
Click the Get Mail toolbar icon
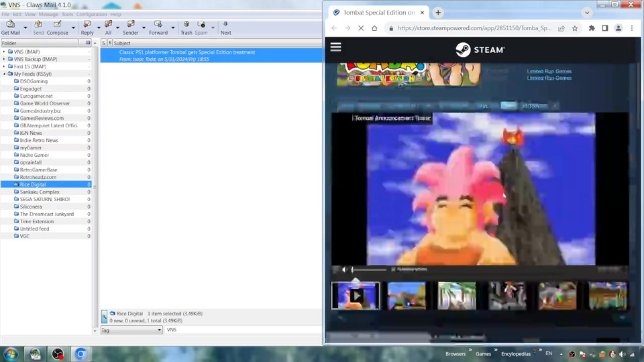coord(11,27)
